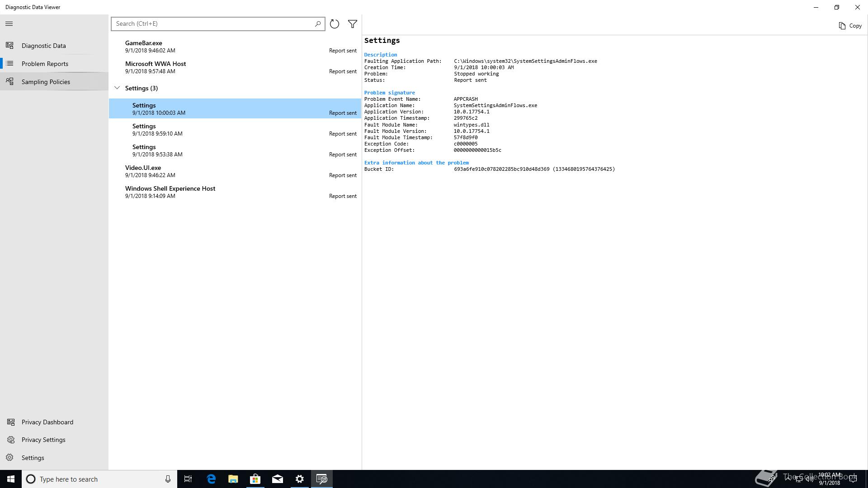Open the filter options funnel

click(x=353, y=24)
